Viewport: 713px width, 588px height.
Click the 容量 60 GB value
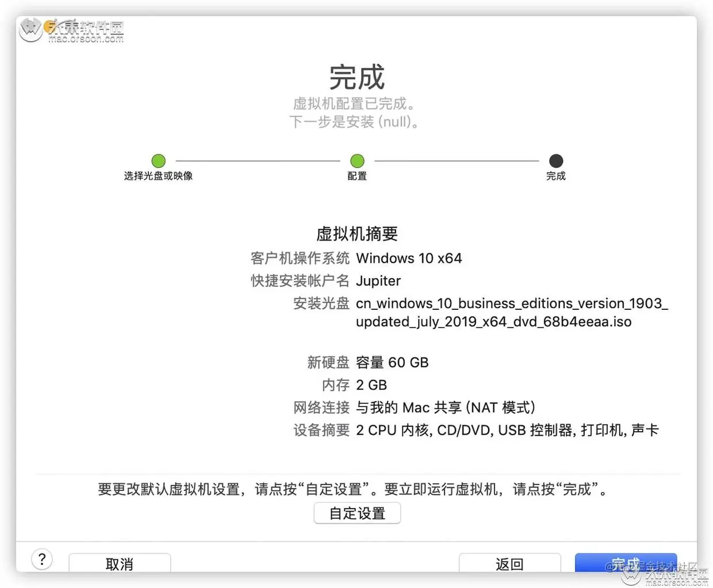[x=392, y=362]
